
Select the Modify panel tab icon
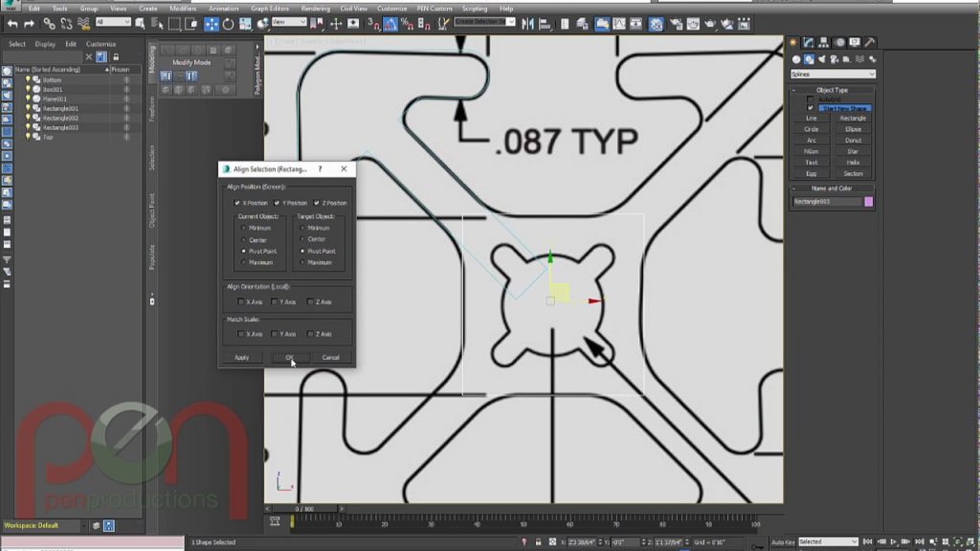click(x=809, y=42)
